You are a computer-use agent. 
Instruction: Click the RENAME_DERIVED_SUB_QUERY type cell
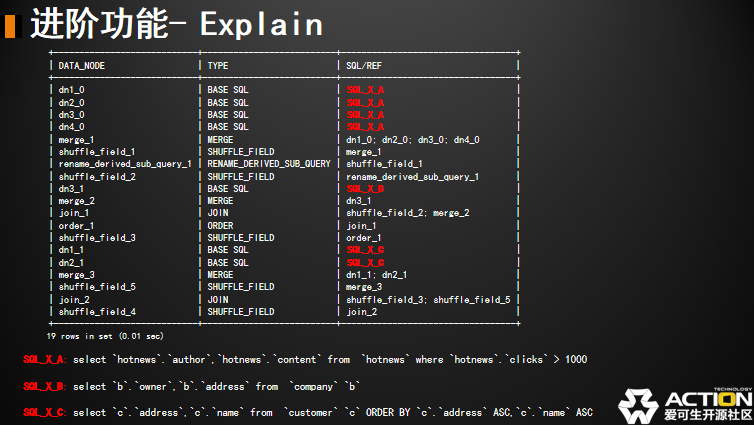269,164
